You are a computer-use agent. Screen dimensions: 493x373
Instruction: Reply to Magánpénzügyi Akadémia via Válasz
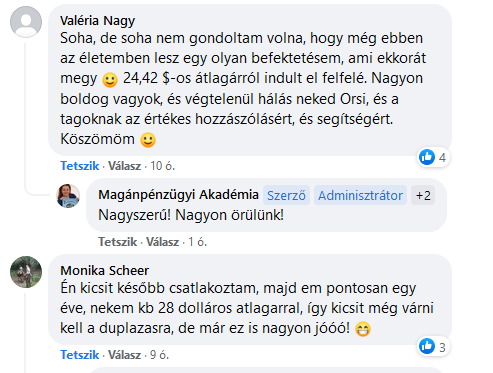pyautogui.click(x=163, y=242)
